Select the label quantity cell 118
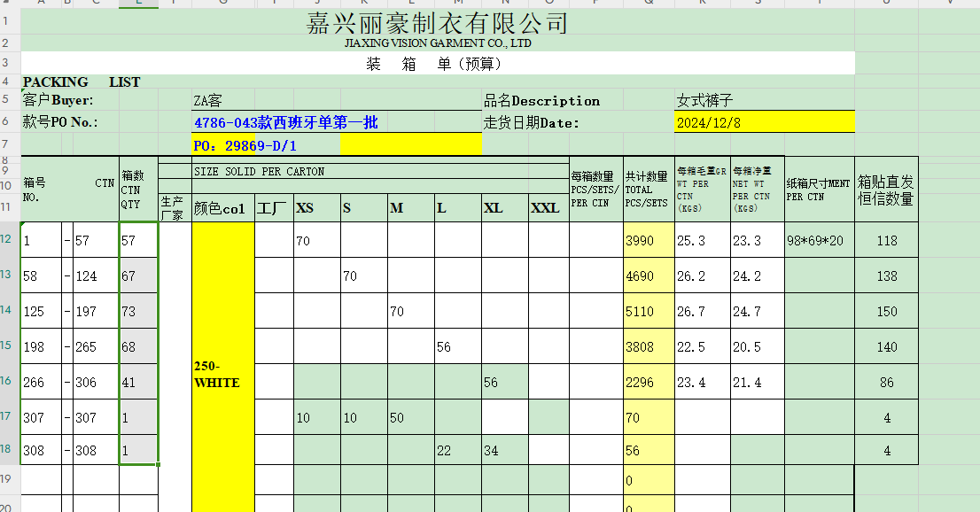The height and width of the screenshot is (512, 980). tap(886, 241)
